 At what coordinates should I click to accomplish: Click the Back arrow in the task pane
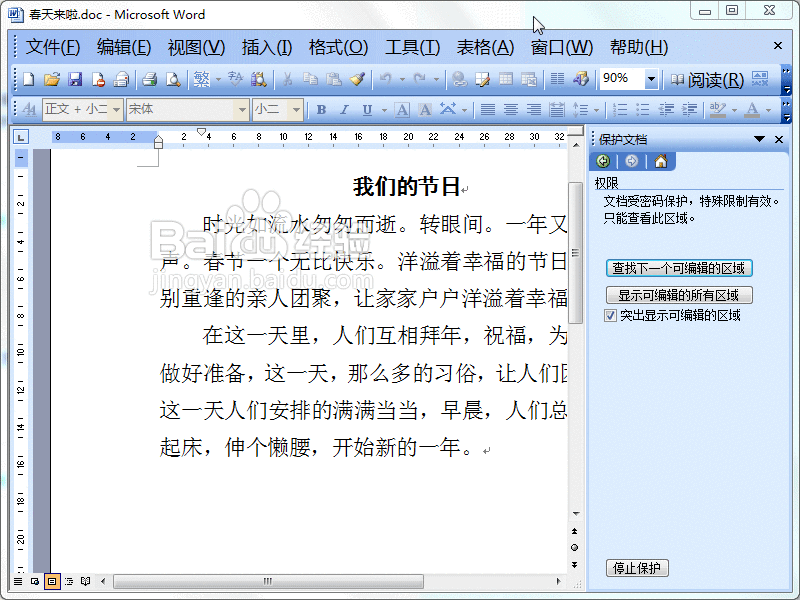tap(603, 161)
